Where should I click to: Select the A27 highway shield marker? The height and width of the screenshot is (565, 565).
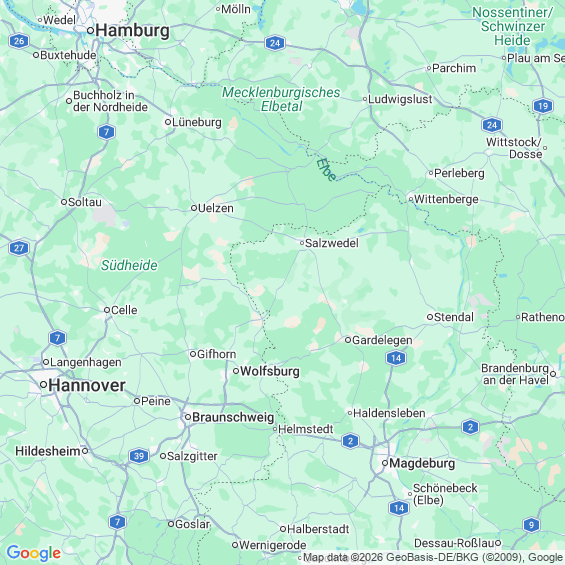pos(19,248)
